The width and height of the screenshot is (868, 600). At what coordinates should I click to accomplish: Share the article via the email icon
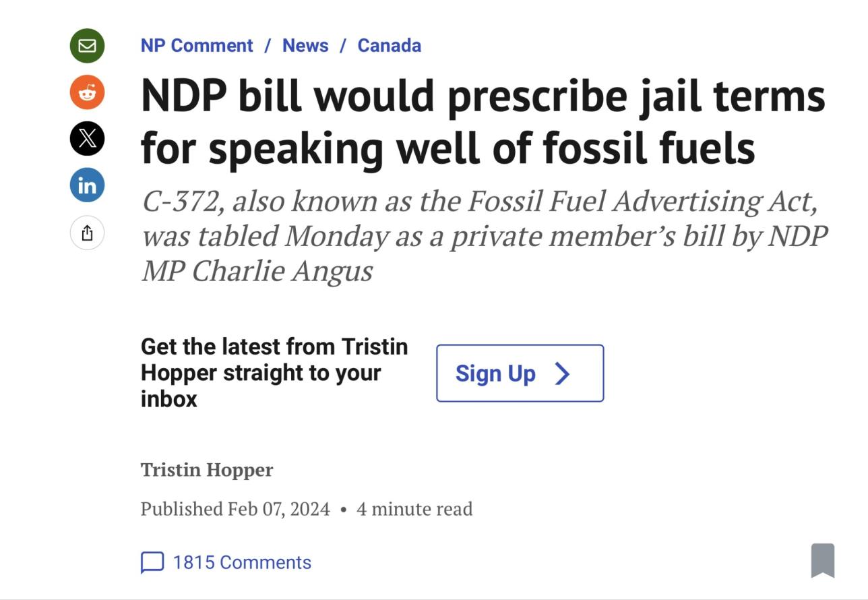point(87,46)
